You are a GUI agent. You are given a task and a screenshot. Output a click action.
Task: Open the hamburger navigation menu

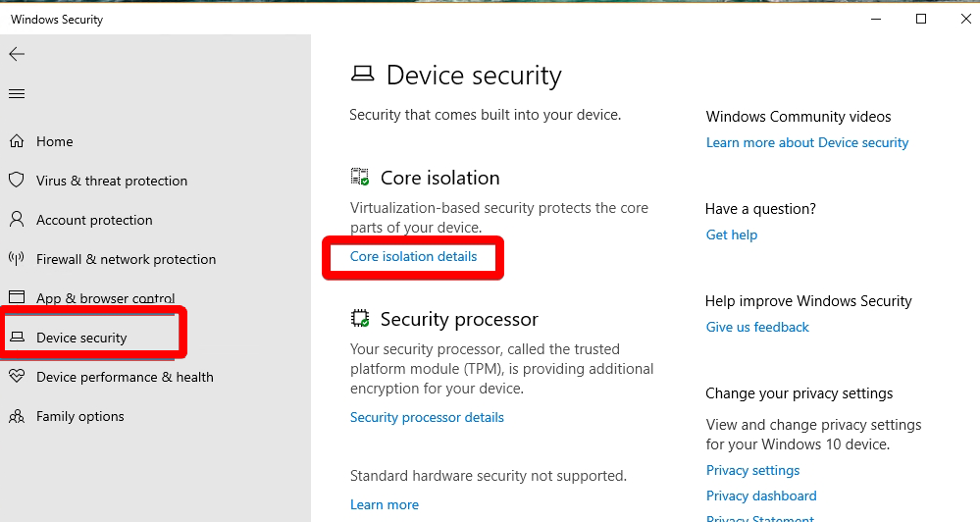pos(17,94)
